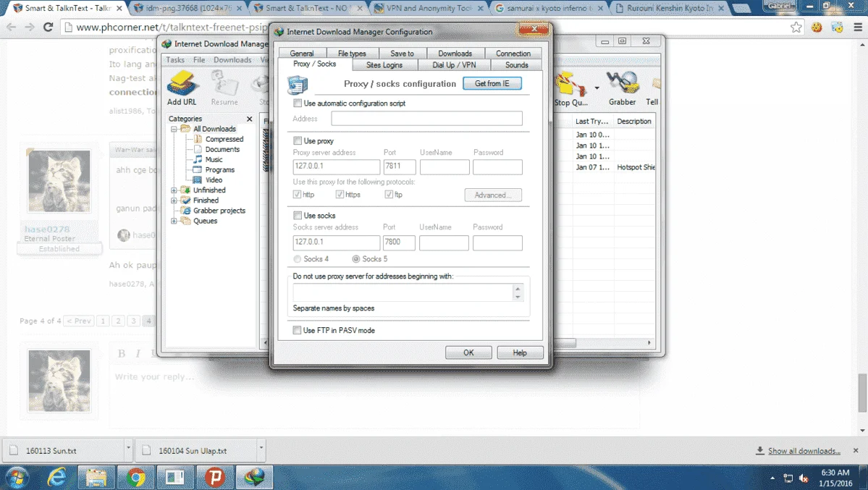Enable Use FTP in PASV mode
This screenshot has width=868, height=490.
[298, 331]
